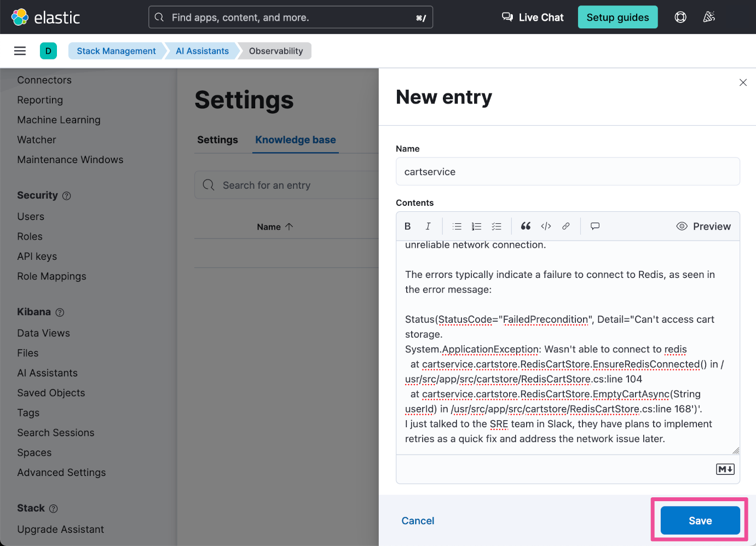
Task: Insert a block quote
Action: (x=526, y=226)
